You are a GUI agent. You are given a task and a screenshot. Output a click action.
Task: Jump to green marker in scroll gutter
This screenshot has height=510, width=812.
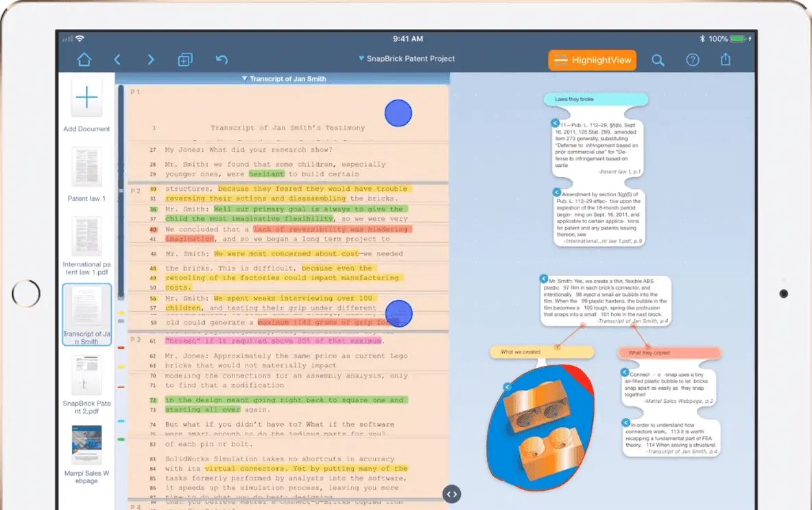pos(121,439)
